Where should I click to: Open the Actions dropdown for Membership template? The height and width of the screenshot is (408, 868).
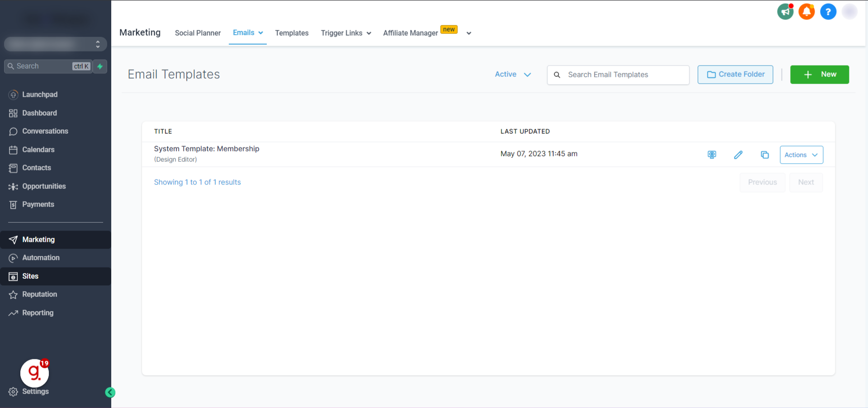pyautogui.click(x=801, y=155)
